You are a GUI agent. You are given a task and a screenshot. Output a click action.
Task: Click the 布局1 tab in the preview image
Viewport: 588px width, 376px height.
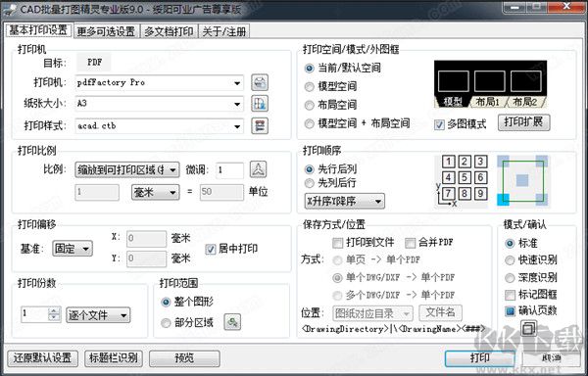pyautogui.click(x=487, y=102)
